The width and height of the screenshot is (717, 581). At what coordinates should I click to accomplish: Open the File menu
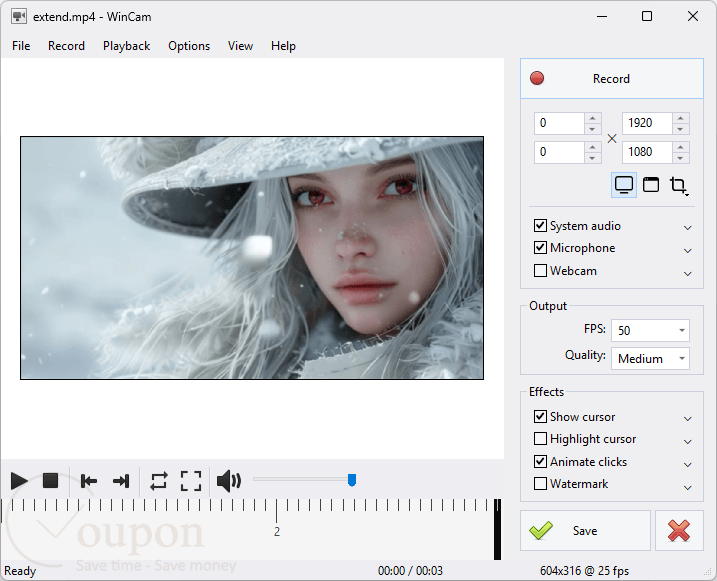(x=21, y=46)
